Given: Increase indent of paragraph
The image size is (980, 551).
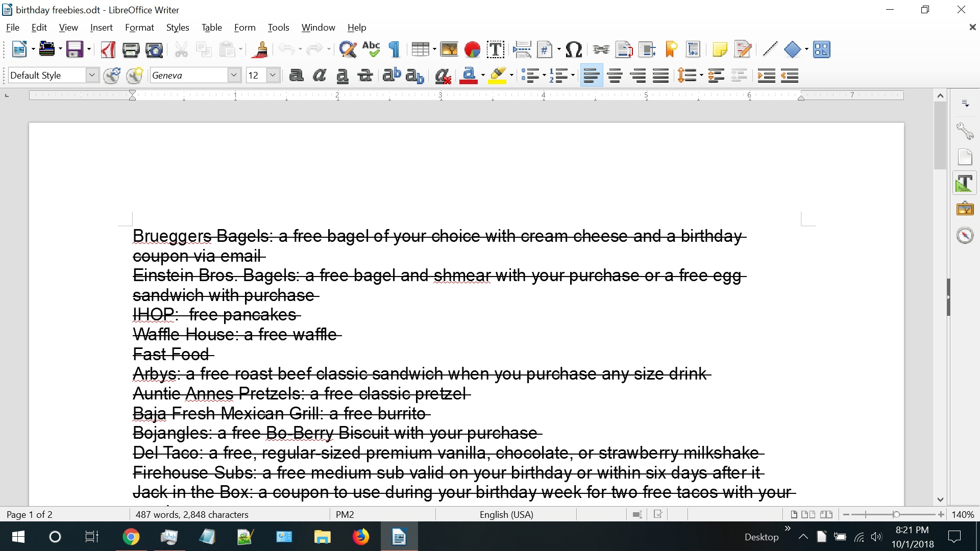Looking at the screenshot, I should tap(766, 76).
